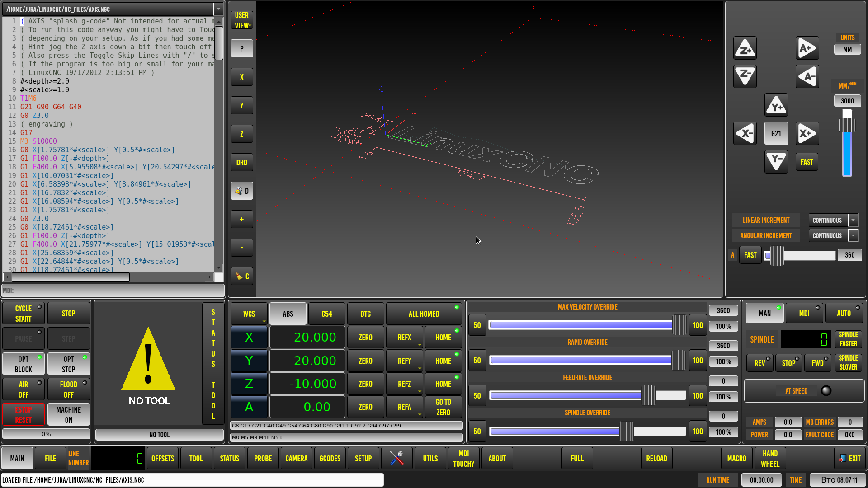Click the G-code editor vertical scrollbar
The height and width of the screenshot is (488, 868).
[x=219, y=145]
